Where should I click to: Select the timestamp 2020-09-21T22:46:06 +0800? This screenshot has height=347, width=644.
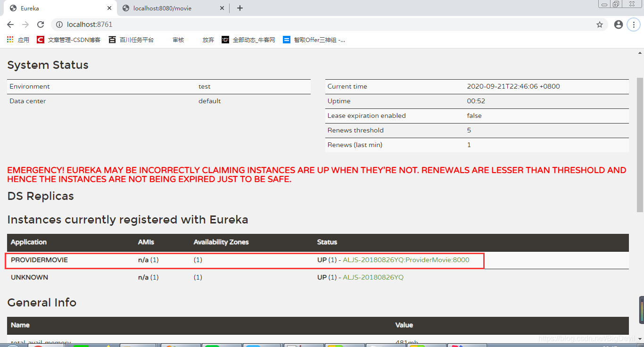click(513, 87)
